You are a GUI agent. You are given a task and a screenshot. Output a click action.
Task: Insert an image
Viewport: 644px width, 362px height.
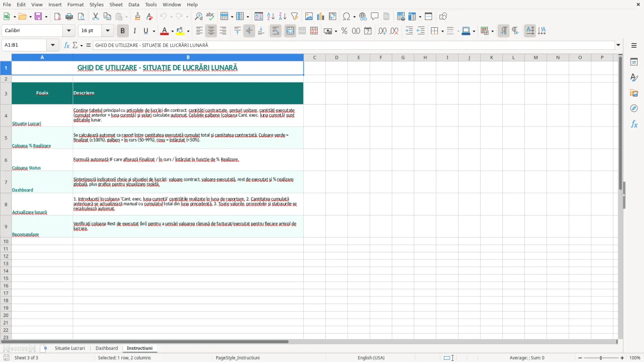point(309,17)
